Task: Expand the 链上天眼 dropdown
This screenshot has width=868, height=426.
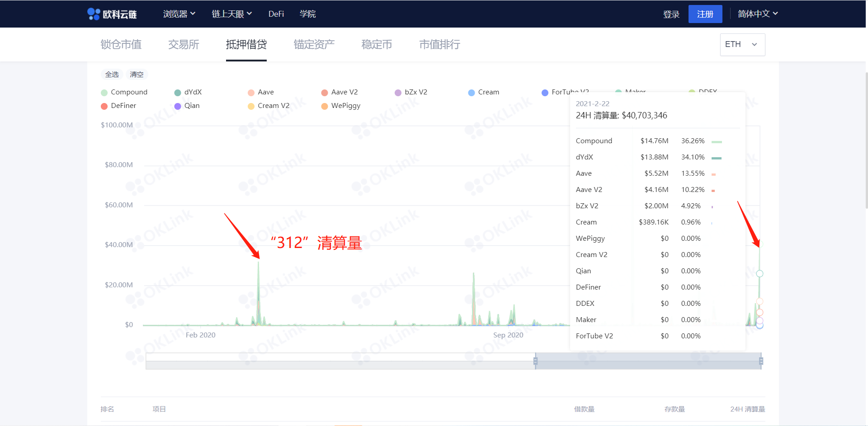Action: (231, 14)
